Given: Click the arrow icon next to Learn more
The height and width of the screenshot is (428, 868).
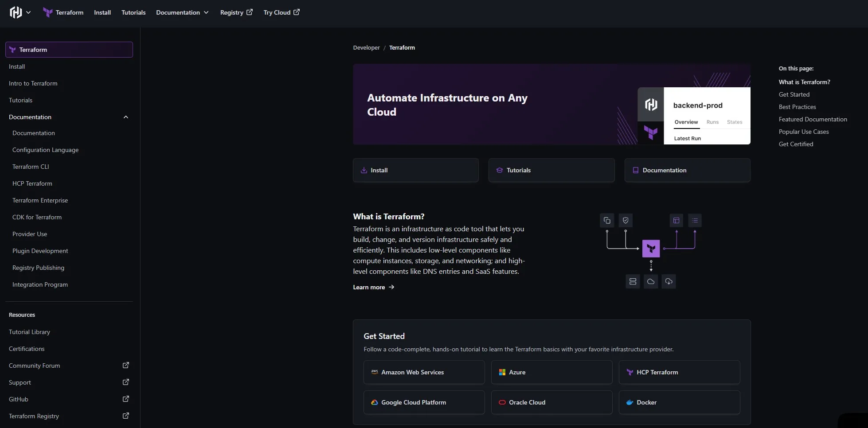Looking at the screenshot, I should coord(391,287).
